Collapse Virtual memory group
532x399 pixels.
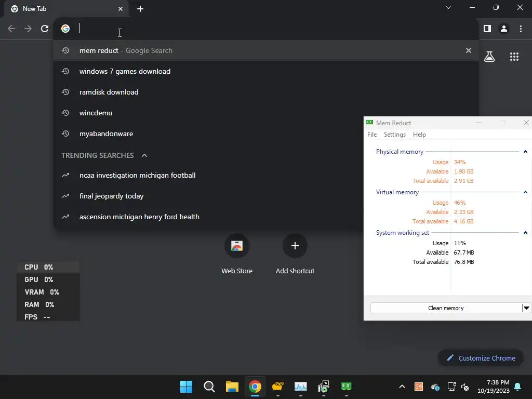click(525, 192)
